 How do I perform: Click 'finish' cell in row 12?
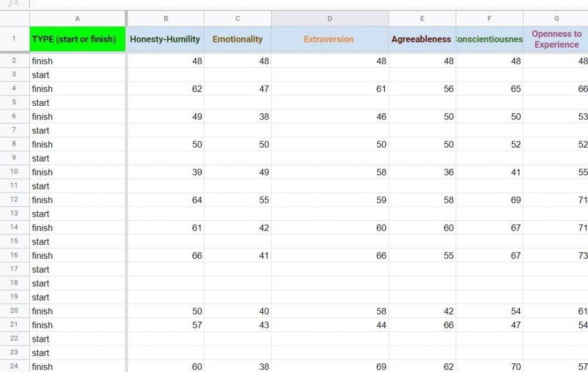pos(78,200)
